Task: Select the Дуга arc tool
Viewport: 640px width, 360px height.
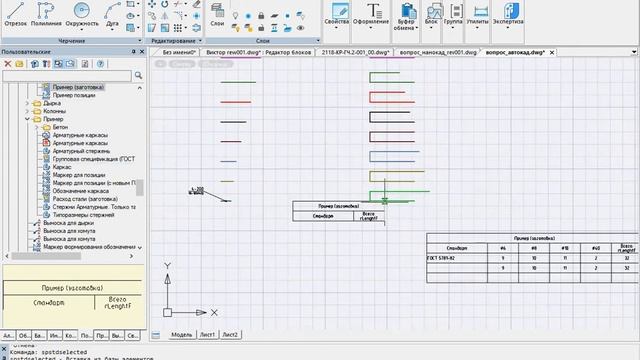Action: (112, 16)
